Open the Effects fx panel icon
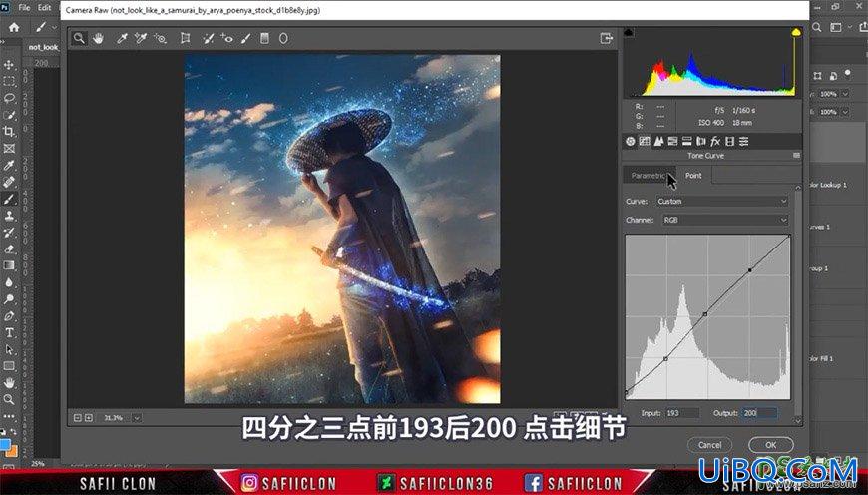Screen dimensions: 868x495 [x=715, y=141]
